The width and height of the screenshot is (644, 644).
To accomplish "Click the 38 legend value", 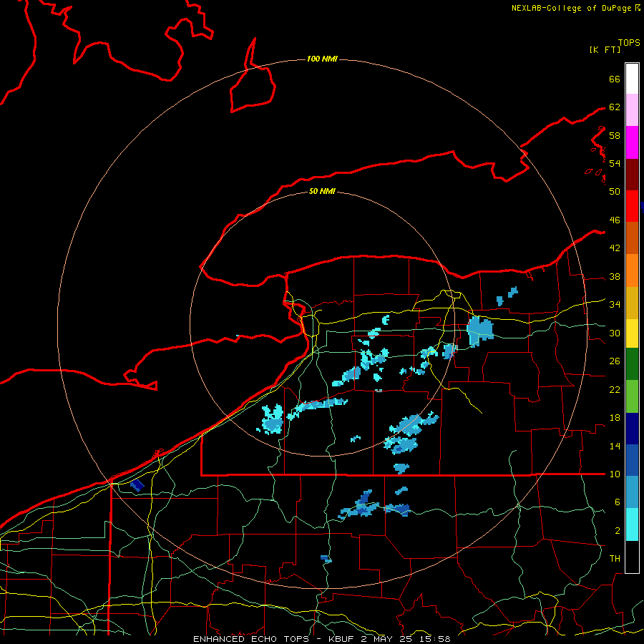I will click(615, 276).
